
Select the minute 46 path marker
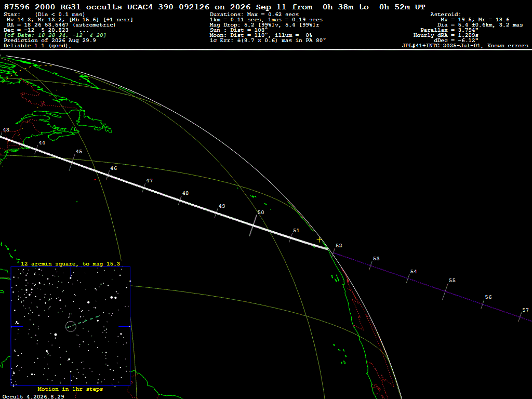pos(109,176)
